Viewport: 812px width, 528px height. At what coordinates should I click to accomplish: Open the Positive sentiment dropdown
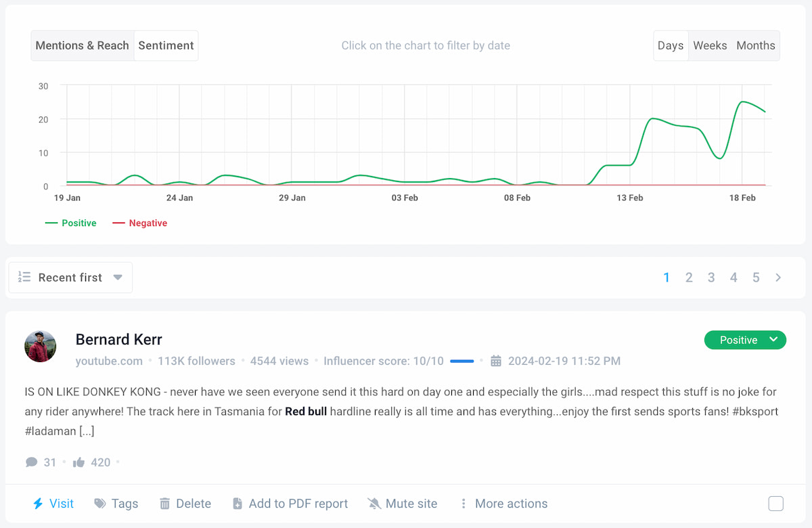click(745, 340)
